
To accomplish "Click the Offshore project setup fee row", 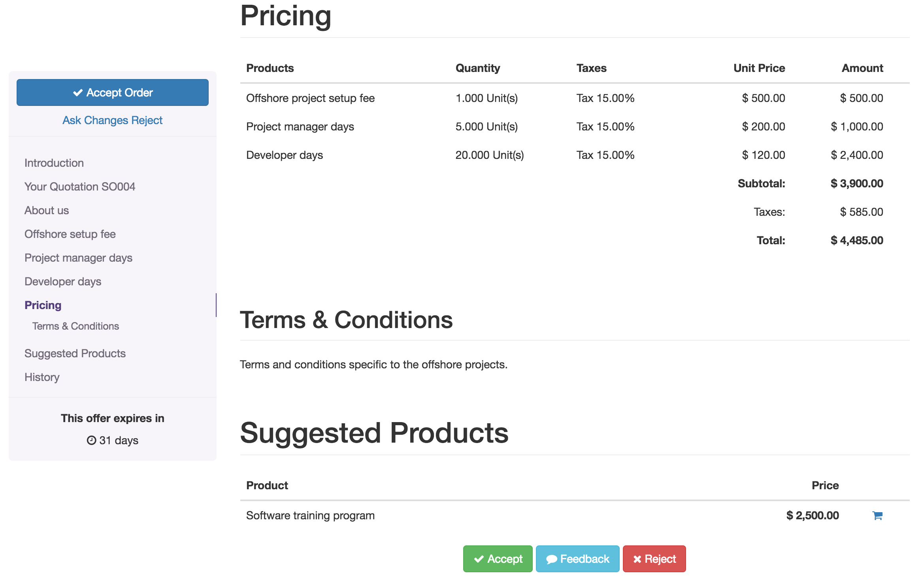I will pos(310,98).
